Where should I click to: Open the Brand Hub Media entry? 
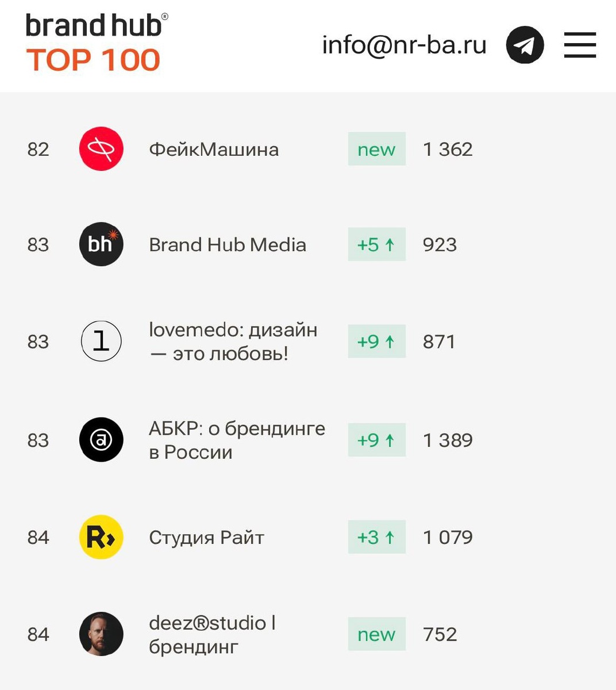[228, 245]
